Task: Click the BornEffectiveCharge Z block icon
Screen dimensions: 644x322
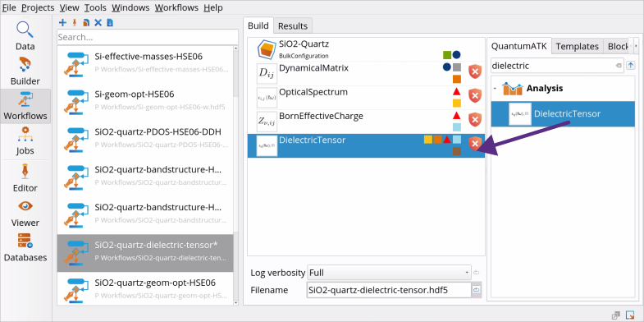Action: click(x=267, y=122)
